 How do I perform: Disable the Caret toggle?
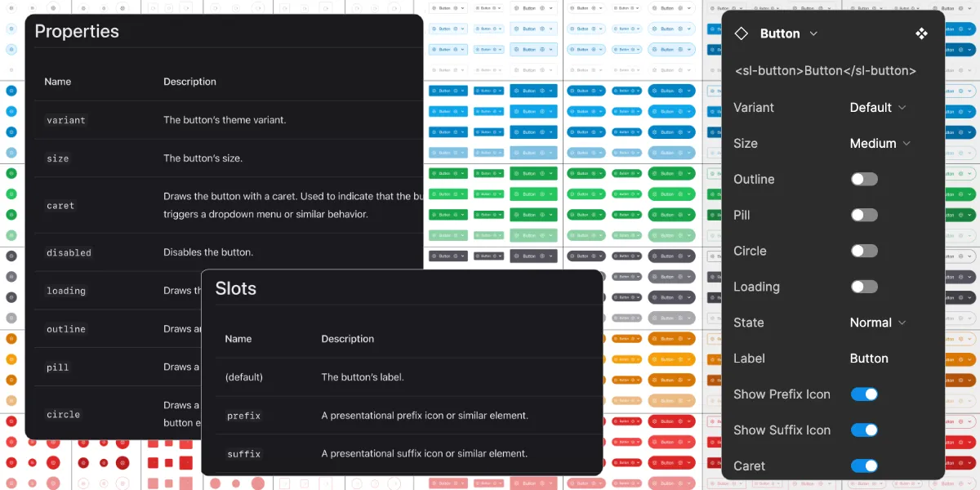864,466
